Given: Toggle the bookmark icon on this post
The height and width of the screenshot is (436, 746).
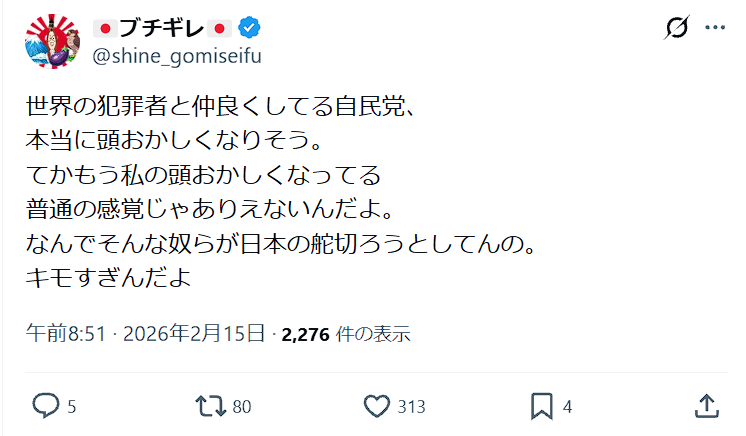Looking at the screenshot, I should (x=541, y=405).
